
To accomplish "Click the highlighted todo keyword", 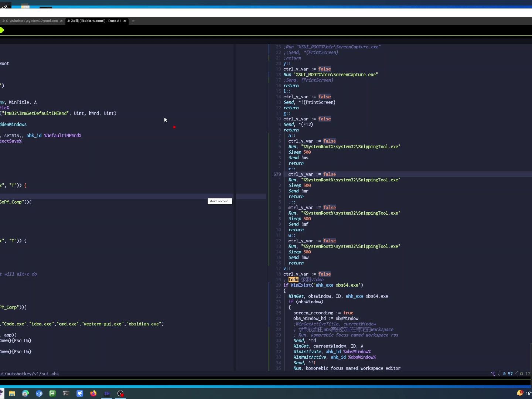I will pyautogui.click(x=293, y=280).
